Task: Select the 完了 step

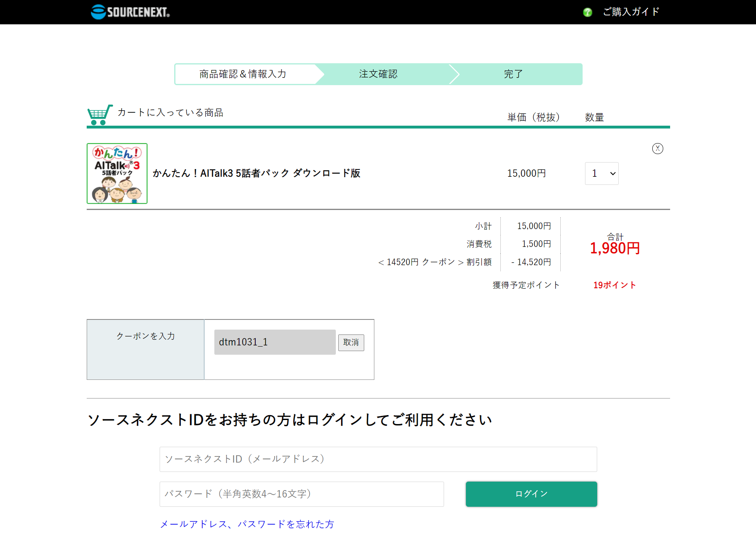Action: point(514,74)
